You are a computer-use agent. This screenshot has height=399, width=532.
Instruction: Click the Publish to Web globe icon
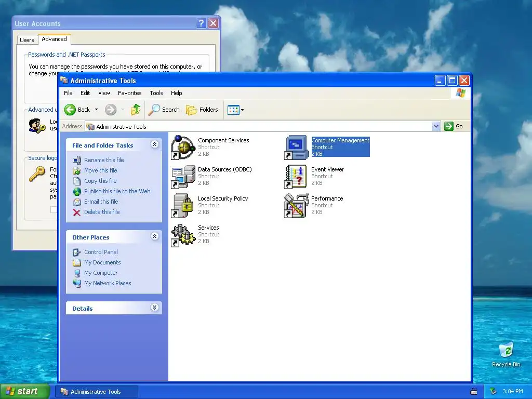pos(77,191)
